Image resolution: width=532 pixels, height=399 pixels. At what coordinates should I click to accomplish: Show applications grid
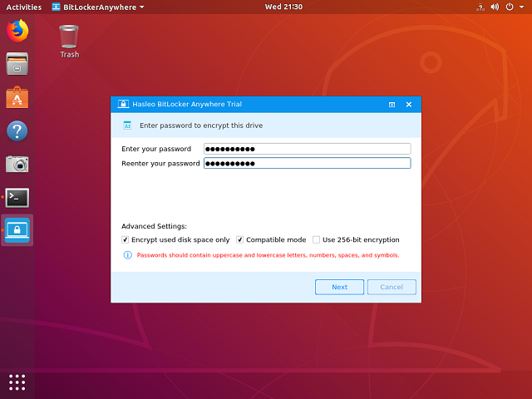(x=17, y=382)
